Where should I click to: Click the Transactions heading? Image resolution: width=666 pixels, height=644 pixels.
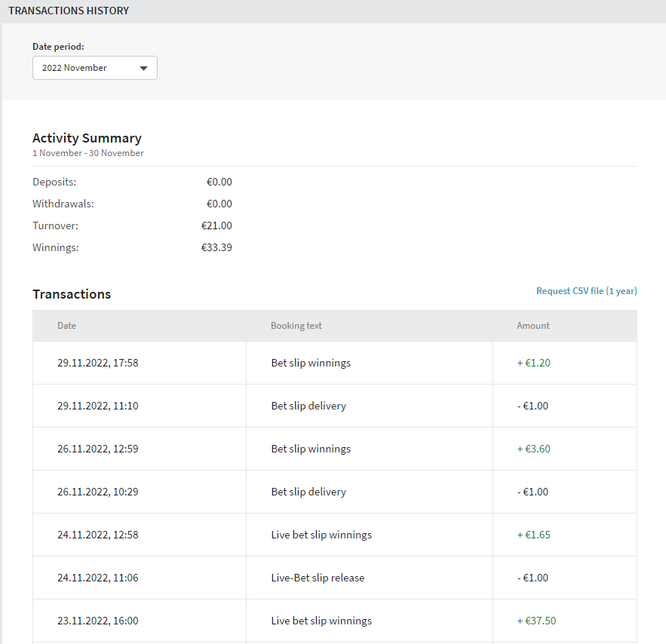pyautogui.click(x=72, y=294)
